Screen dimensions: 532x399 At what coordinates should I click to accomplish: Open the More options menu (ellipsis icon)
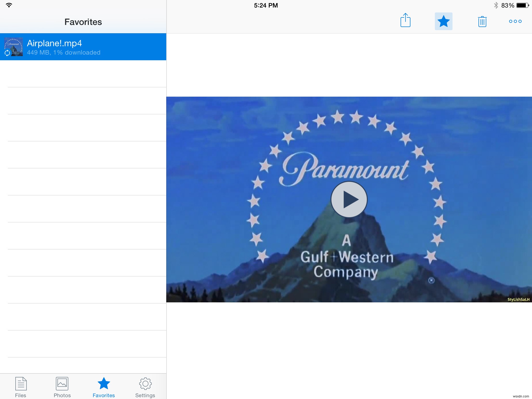[515, 21]
